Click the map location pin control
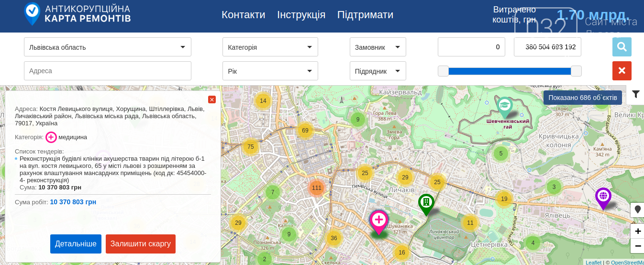The height and width of the screenshot is (265, 644). tap(637, 210)
